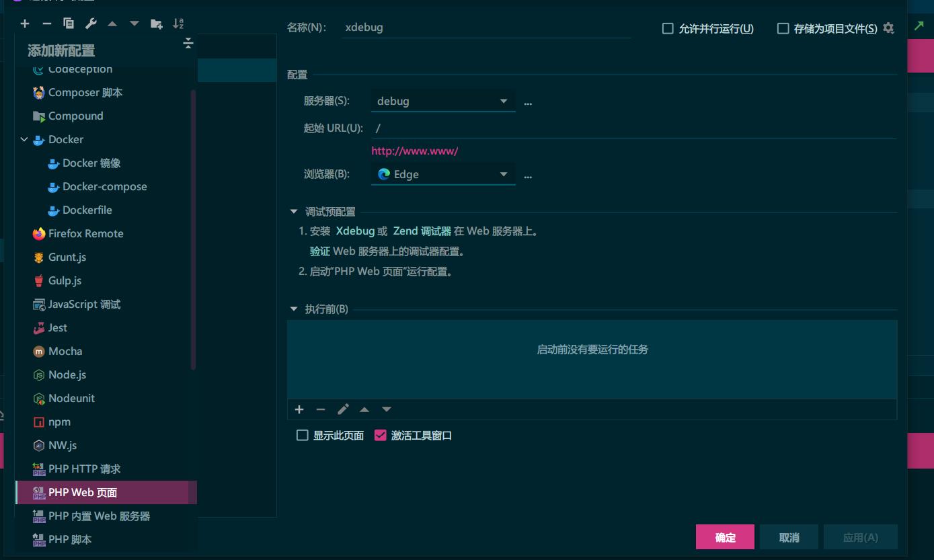The width and height of the screenshot is (934, 560).
Task: Select npm configuration type
Action: click(x=106, y=422)
